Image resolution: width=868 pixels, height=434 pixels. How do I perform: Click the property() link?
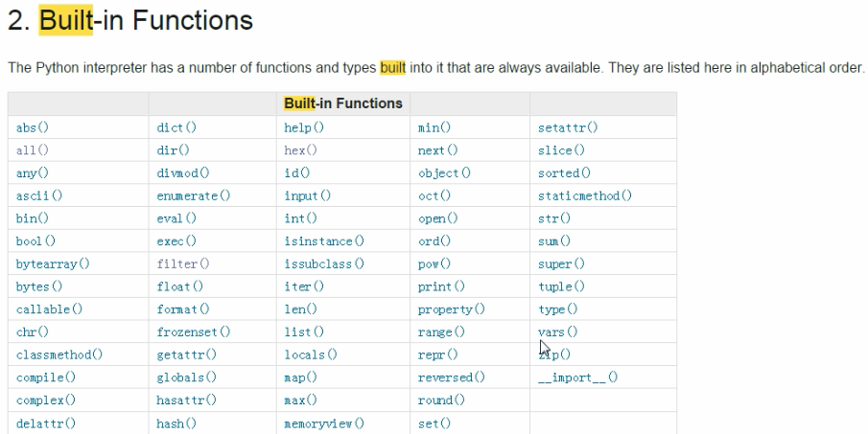click(451, 309)
